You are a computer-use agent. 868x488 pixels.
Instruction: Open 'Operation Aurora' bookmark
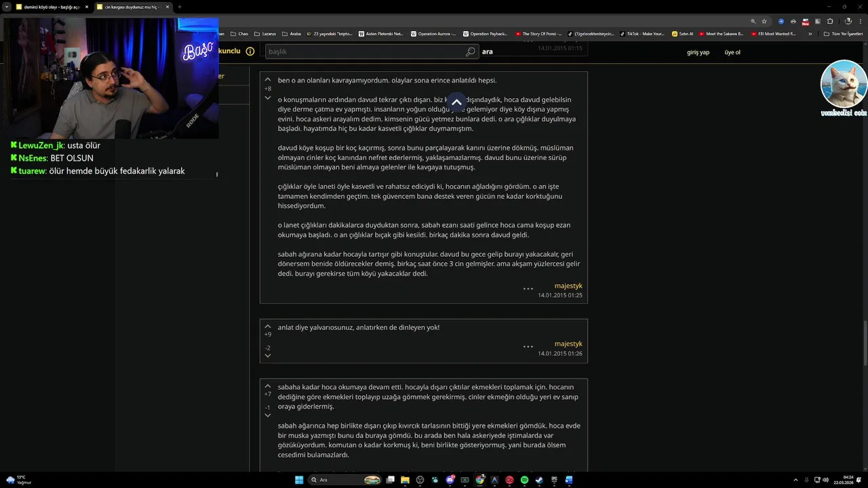point(433,34)
